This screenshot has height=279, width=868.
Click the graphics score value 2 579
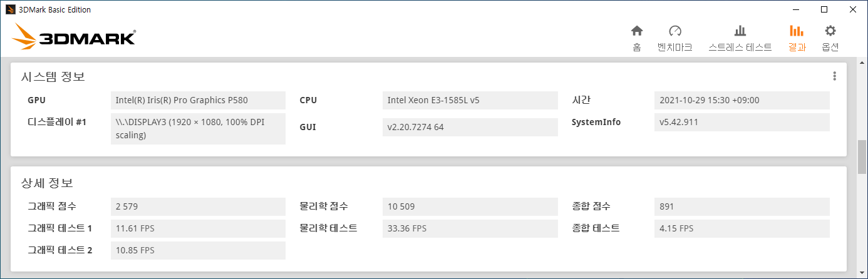[x=198, y=206]
